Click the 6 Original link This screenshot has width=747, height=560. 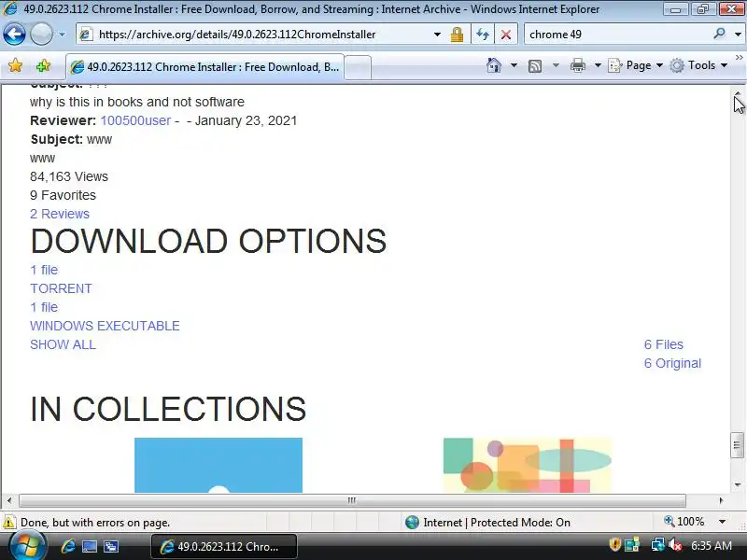[x=672, y=363]
